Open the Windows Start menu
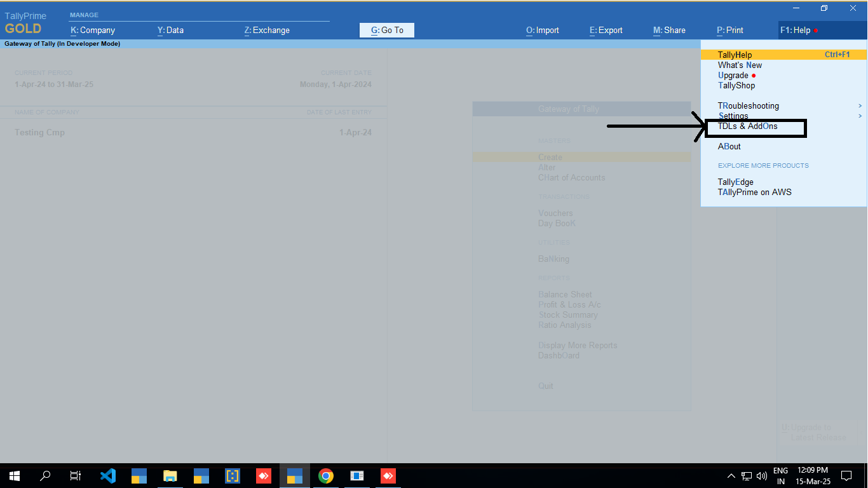The height and width of the screenshot is (488, 868). point(15,475)
